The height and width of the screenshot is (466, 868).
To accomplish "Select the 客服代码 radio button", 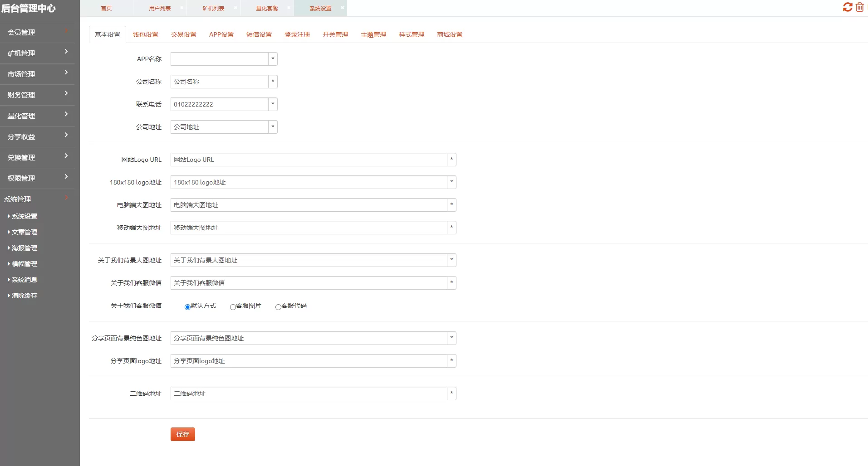I will [278, 307].
